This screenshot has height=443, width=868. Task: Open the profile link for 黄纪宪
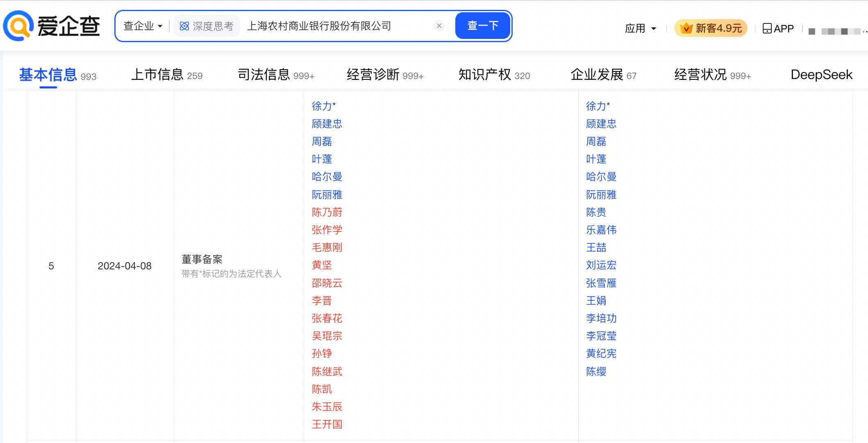coord(601,353)
